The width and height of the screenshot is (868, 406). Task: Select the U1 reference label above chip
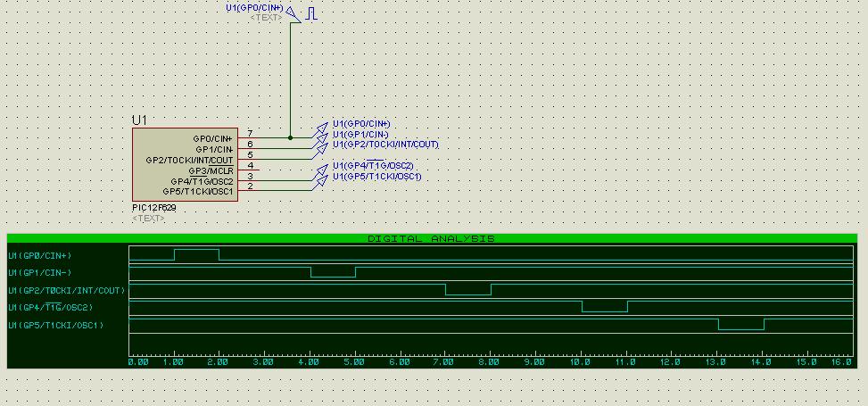[140, 120]
